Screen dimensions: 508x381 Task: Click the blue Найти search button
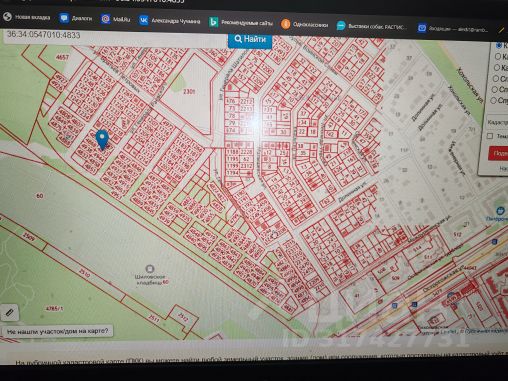tap(250, 40)
